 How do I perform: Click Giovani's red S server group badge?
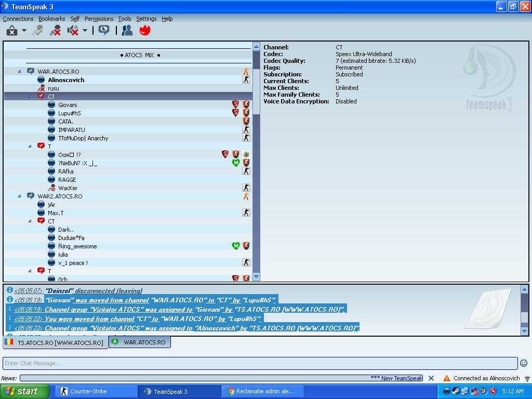(235, 104)
